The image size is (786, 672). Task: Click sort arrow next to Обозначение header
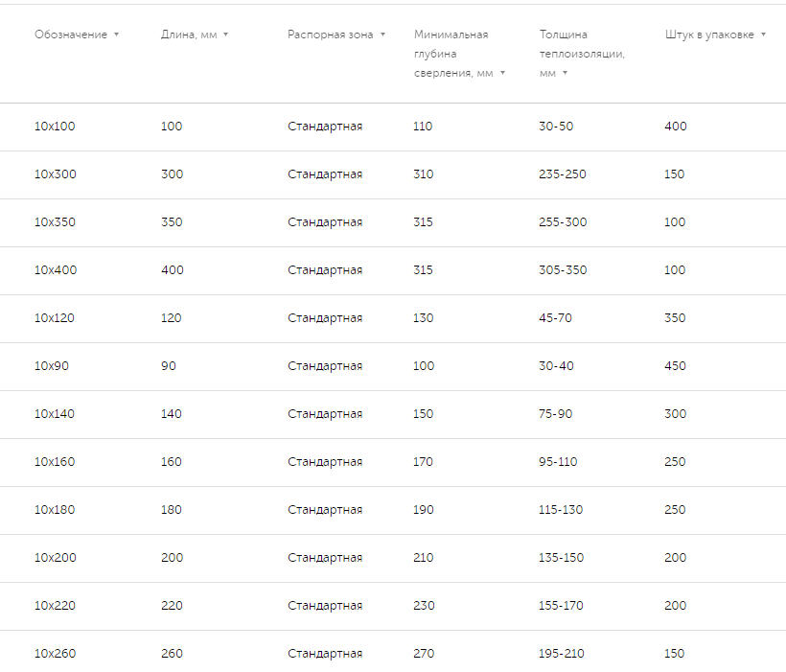click(116, 35)
